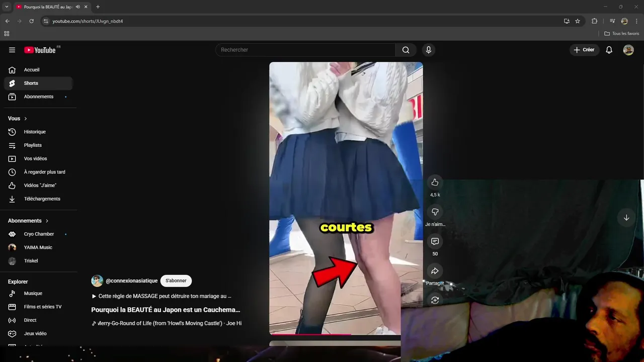644x362 pixels.
Task: Open the Créer menu
Action: tap(584, 50)
